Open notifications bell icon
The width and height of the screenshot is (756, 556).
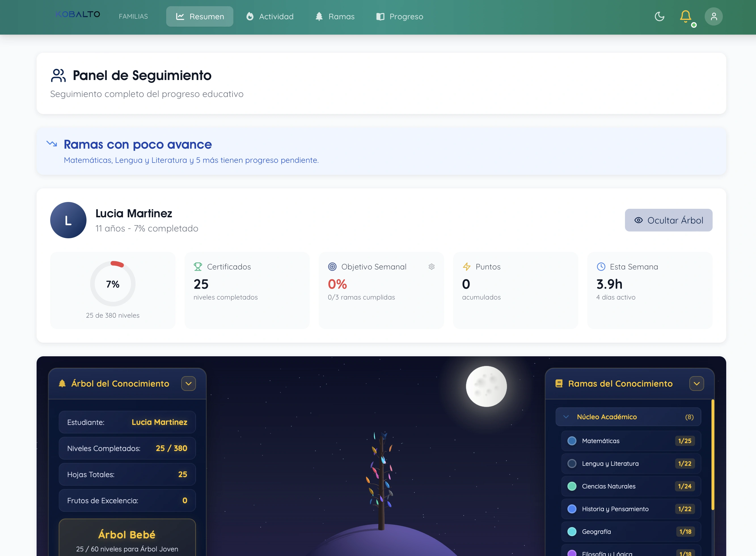685,16
